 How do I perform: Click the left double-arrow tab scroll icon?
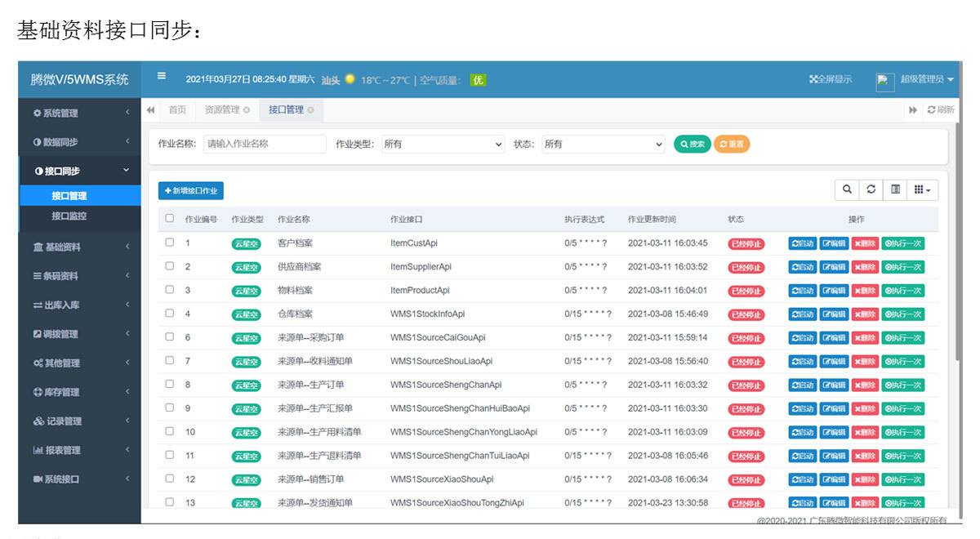tap(151, 110)
